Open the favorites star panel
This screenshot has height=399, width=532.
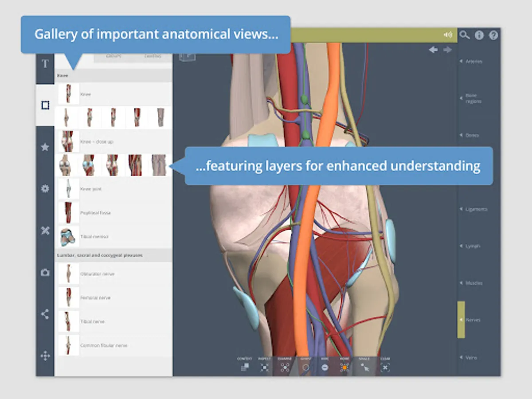tap(45, 147)
